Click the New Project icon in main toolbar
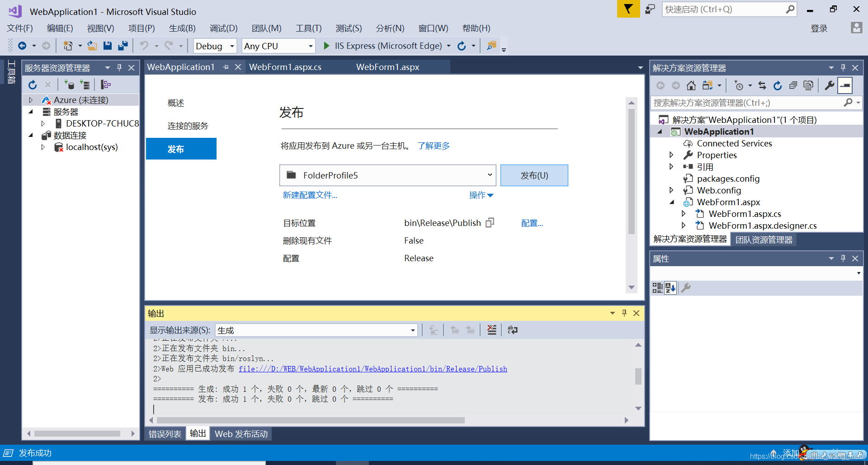 pyautogui.click(x=68, y=46)
